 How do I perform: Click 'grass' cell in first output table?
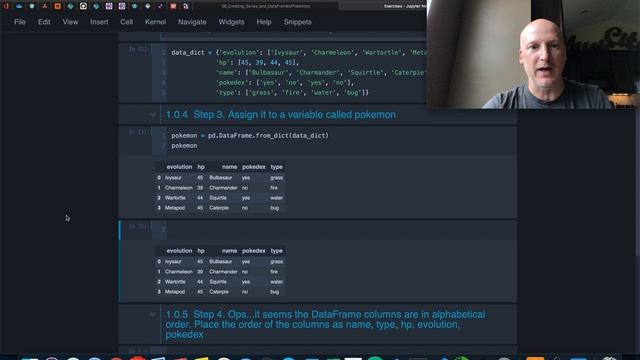276,178
